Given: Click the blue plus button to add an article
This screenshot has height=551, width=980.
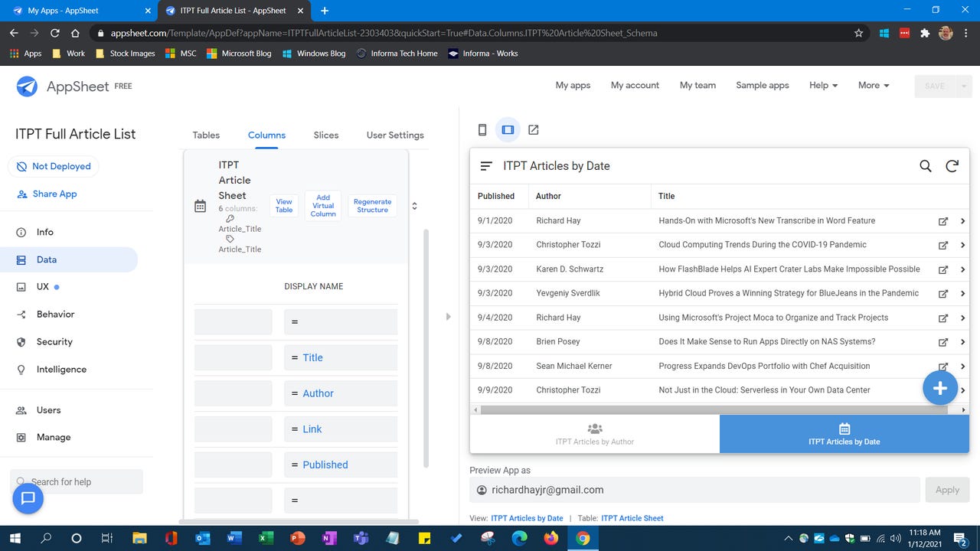Looking at the screenshot, I should tap(940, 387).
